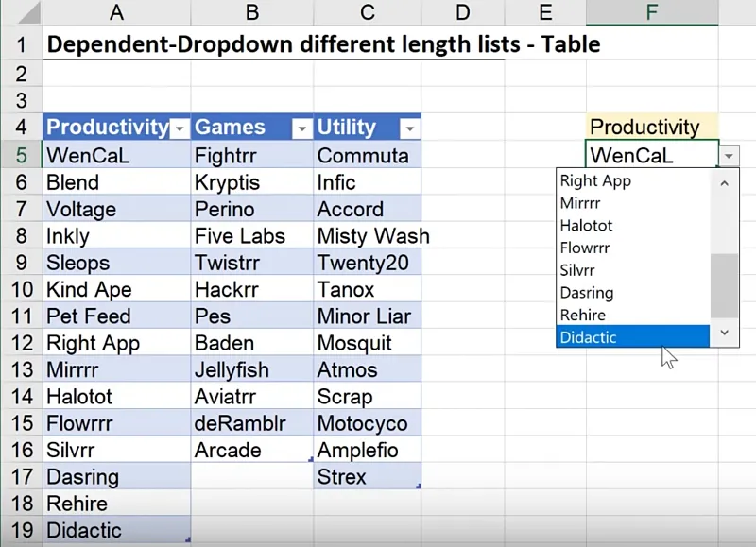This screenshot has height=547, width=756.
Task: Pick Halotot in the dropdown list
Action: coord(631,225)
